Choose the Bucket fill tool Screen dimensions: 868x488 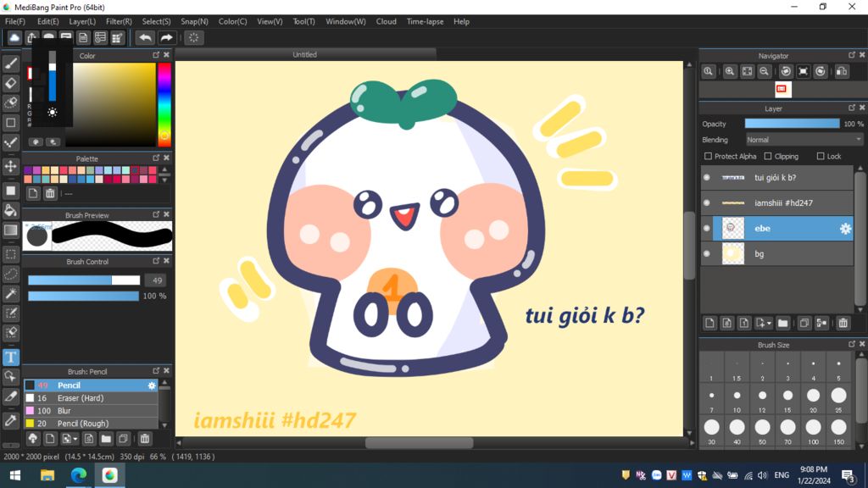(x=11, y=210)
